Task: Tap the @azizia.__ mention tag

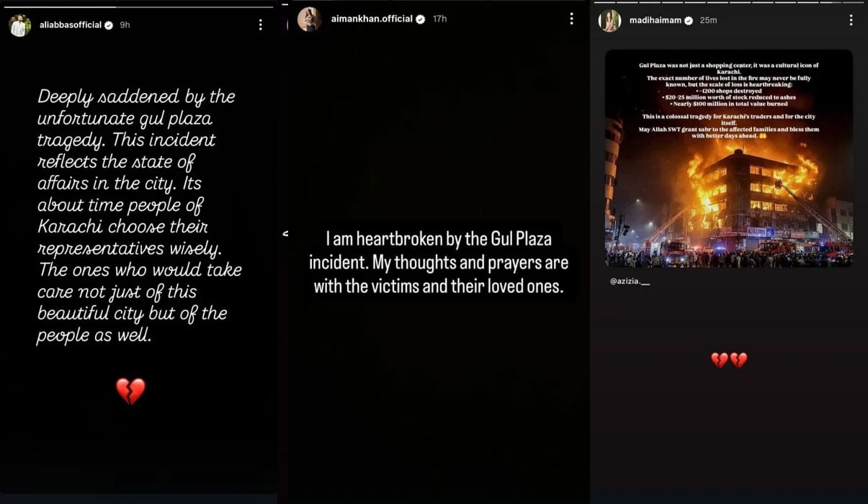Action: tap(630, 281)
